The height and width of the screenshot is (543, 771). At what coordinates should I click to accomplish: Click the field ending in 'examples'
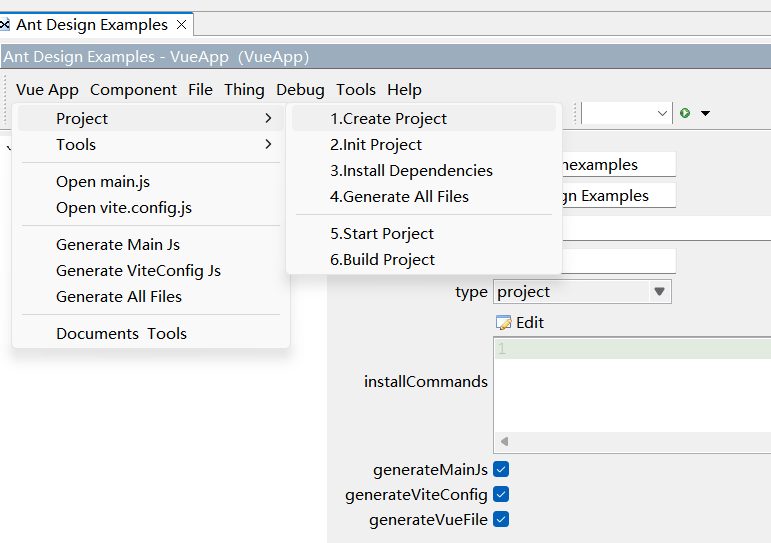tap(619, 164)
